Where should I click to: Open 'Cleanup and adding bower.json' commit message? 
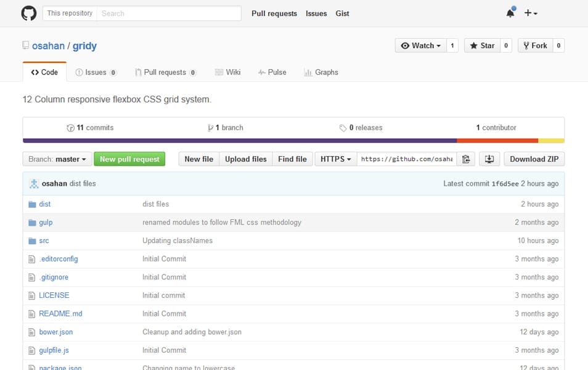point(192,332)
